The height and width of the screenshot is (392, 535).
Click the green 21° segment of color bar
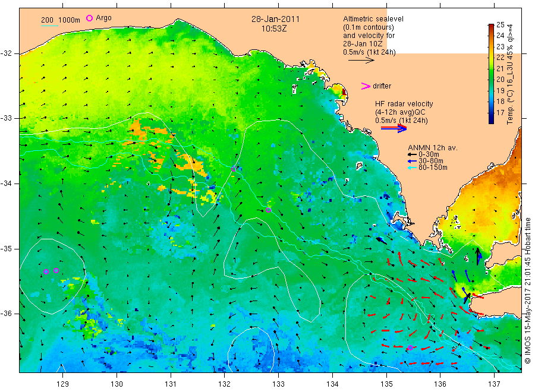[491, 68]
